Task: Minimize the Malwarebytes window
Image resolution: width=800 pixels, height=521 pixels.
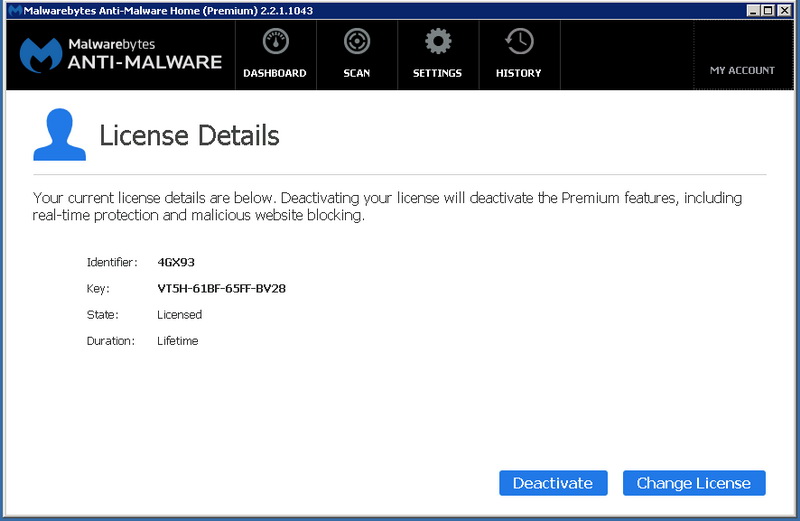Action: click(753, 10)
